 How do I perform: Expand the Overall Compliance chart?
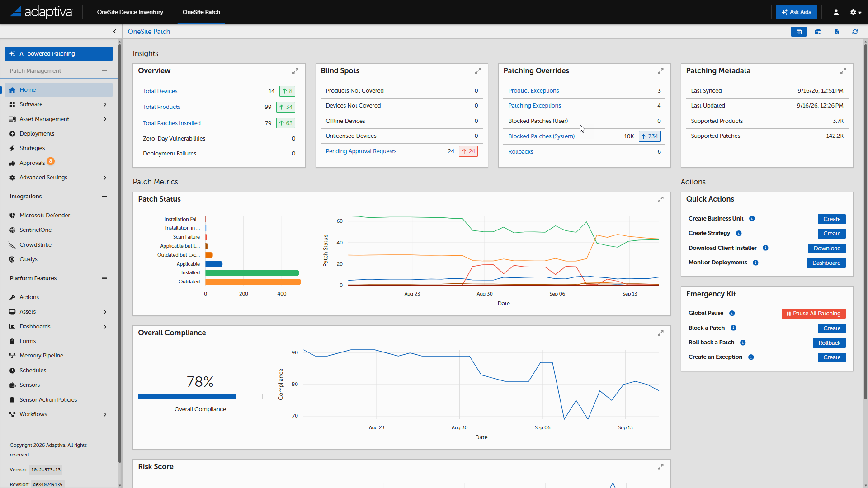(660, 333)
